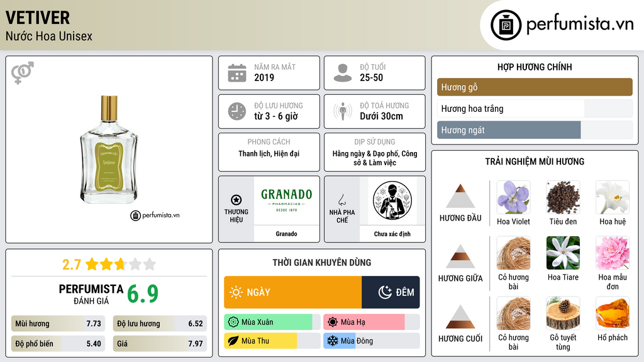Viewport: 644px width, 362px height.
Task: Click the clock icon beside Độ lưu hương
Action: [237, 111]
